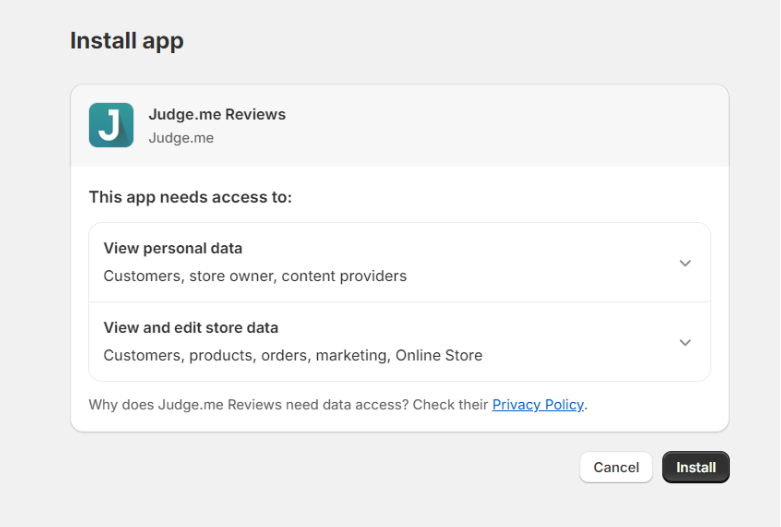This screenshot has height=527, width=781.
Task: Expand View and edit store data chevron
Action: tap(685, 343)
